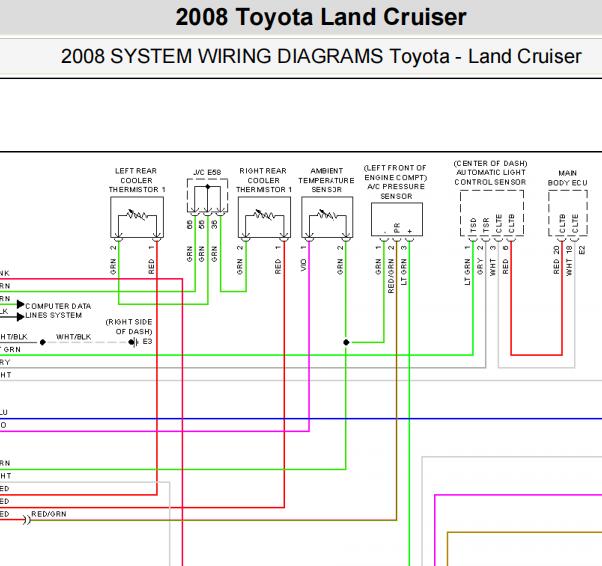602x566 pixels.
Task: Click the right rear cooler thermistor symbol box
Action: [265, 218]
